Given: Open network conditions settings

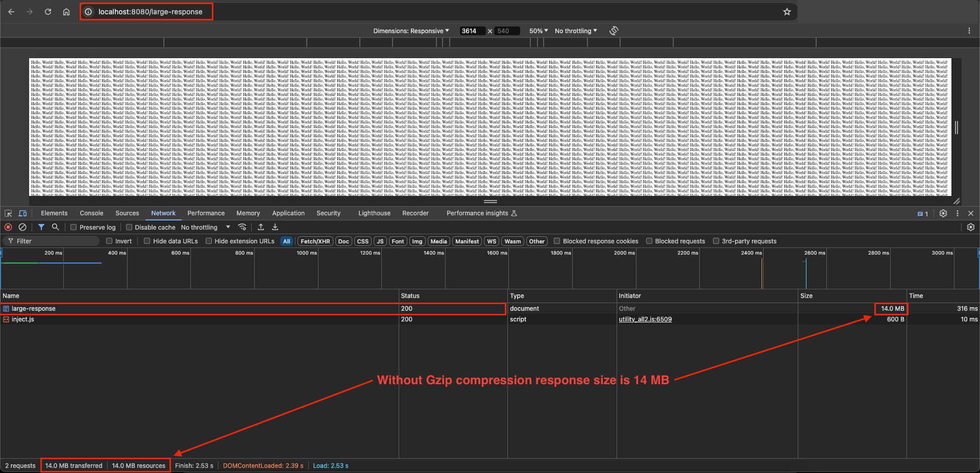Looking at the screenshot, I should point(242,227).
